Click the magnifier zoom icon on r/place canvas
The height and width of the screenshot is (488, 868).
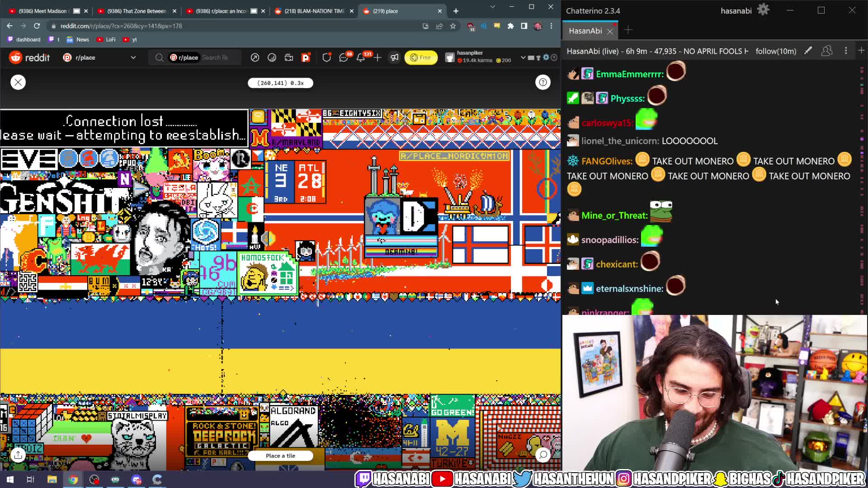(x=543, y=455)
